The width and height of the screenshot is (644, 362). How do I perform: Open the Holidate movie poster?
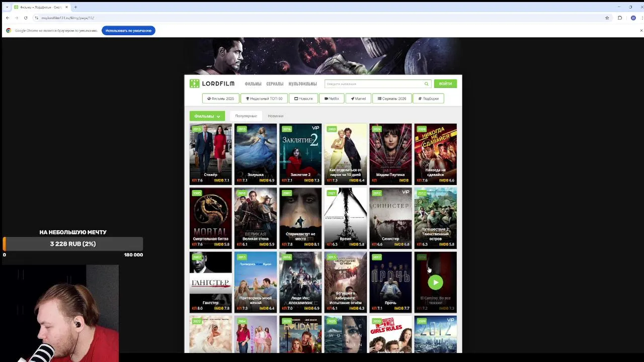tap(300, 334)
